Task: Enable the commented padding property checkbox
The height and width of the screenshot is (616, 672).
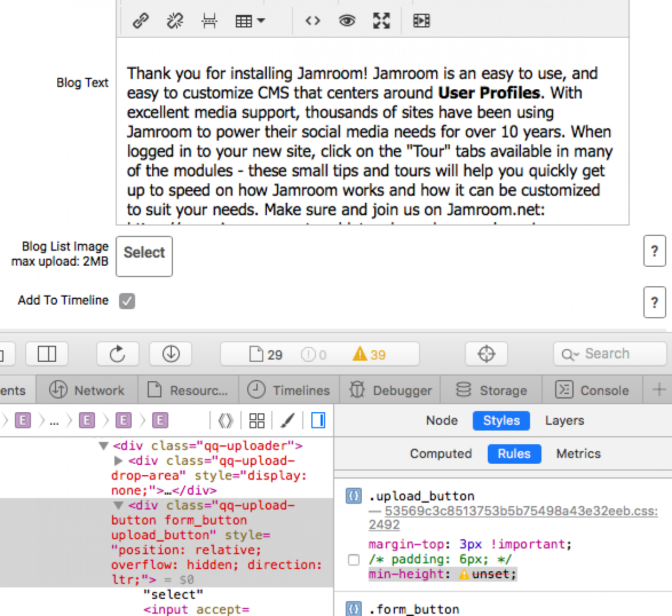Action: tap(354, 560)
